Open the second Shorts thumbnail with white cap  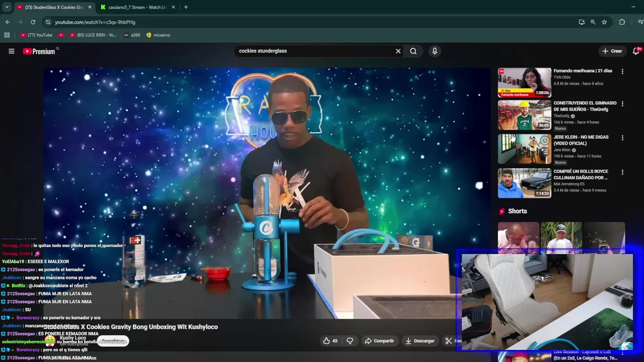561,238
